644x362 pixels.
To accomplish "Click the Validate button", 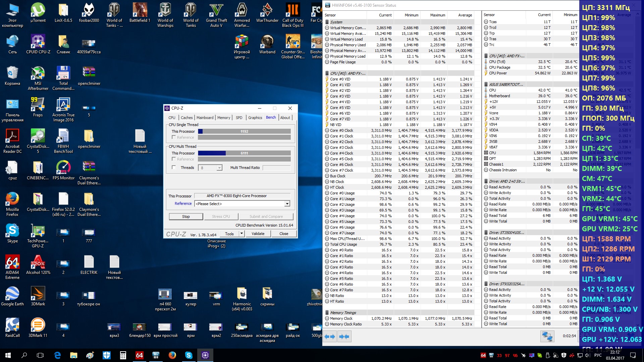I will (x=258, y=234).
